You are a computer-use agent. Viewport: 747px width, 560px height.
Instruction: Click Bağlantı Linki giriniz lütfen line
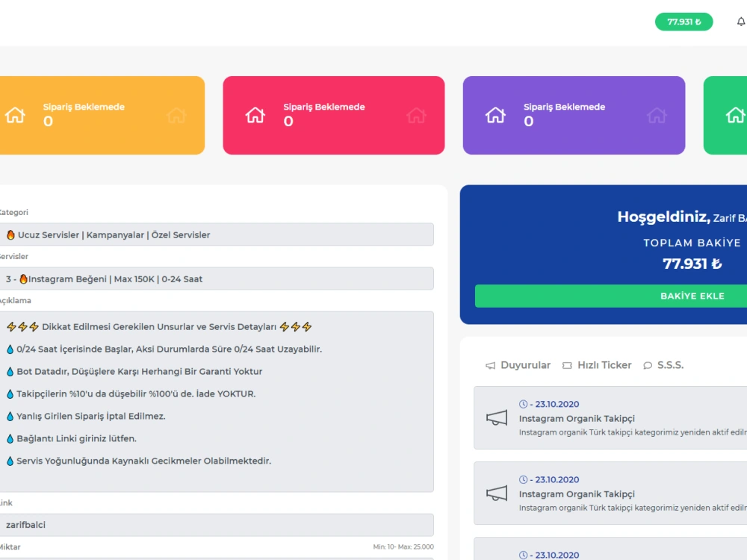(72, 438)
